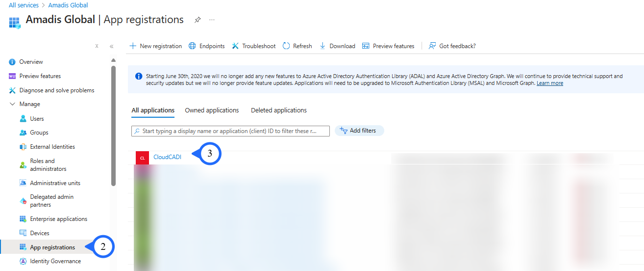
Task: Select Delegated admin partners in sidebar
Action: 51,201
